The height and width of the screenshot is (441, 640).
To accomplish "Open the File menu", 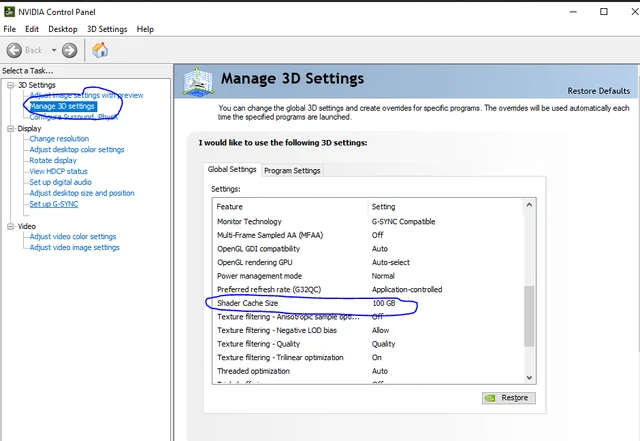I will coord(10,29).
